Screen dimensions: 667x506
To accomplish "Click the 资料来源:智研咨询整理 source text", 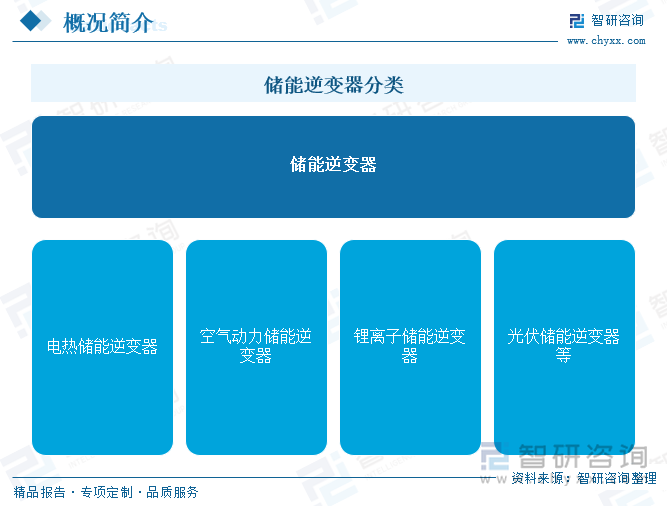I will point(584,478).
